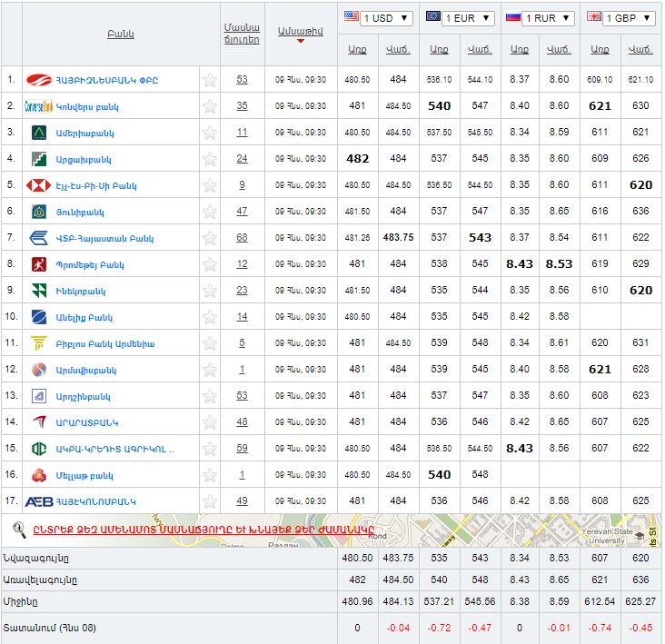The width and height of the screenshot is (665, 644).
Task: Sort table by the date column header
Action: [300, 31]
